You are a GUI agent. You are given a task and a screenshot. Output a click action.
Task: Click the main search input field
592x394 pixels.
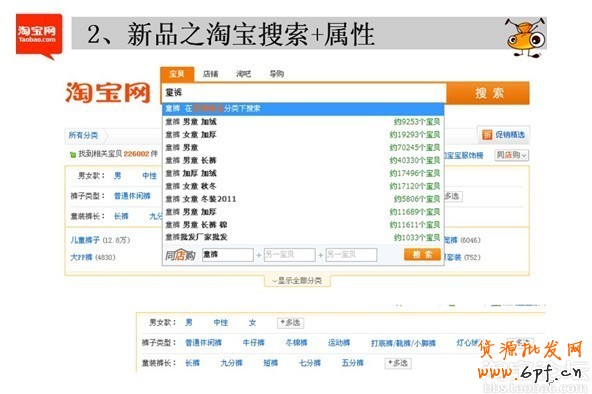pyautogui.click(x=304, y=92)
